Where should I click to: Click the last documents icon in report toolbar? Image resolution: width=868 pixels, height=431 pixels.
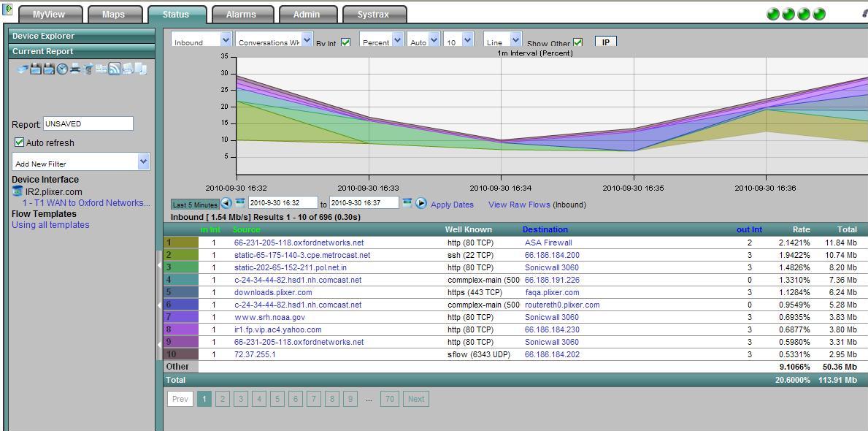141,69
